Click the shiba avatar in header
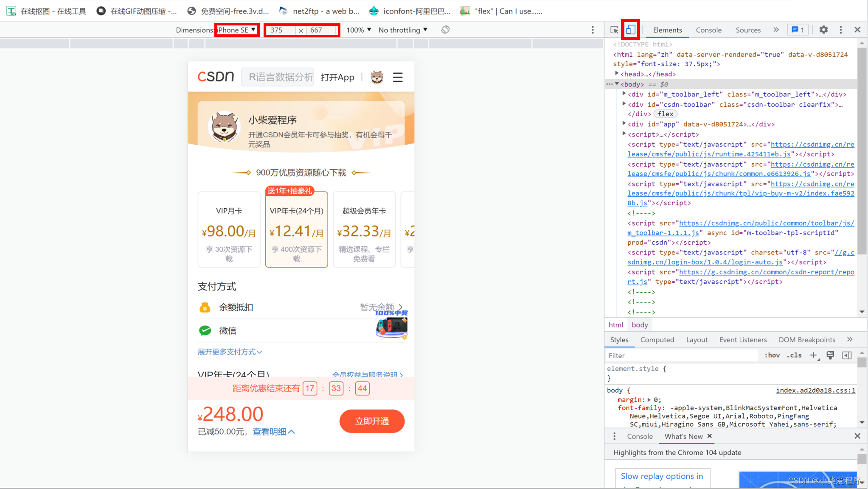 (x=377, y=77)
